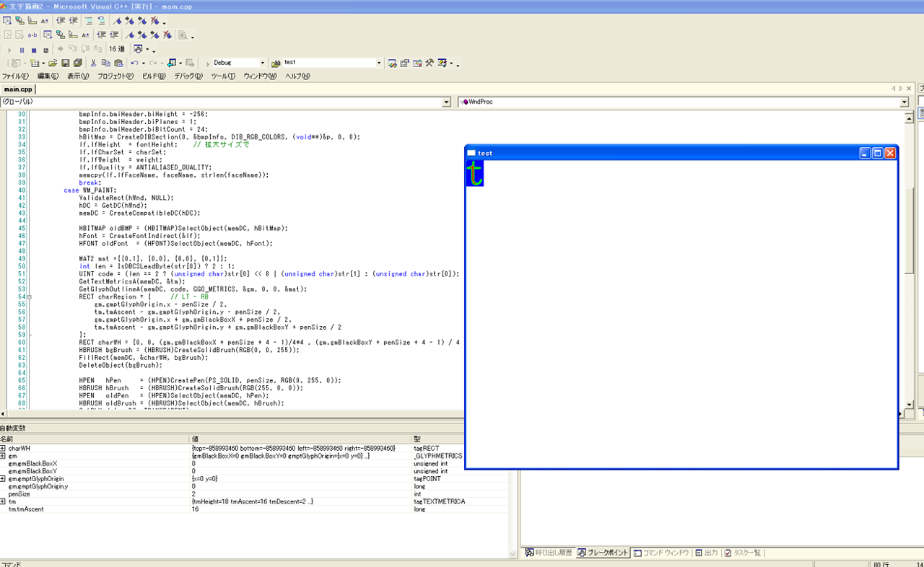Select the tm.tmAscent variable name
924x567 pixels.
(26, 509)
